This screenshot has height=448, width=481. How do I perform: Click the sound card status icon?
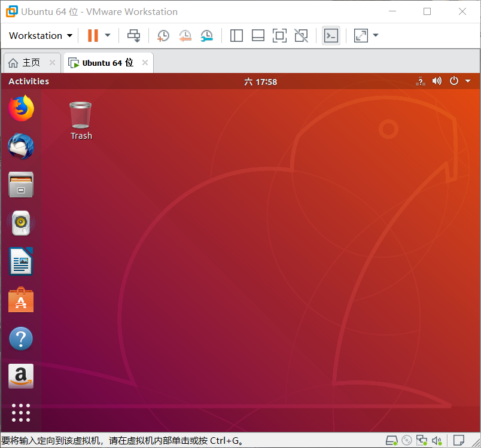437,441
